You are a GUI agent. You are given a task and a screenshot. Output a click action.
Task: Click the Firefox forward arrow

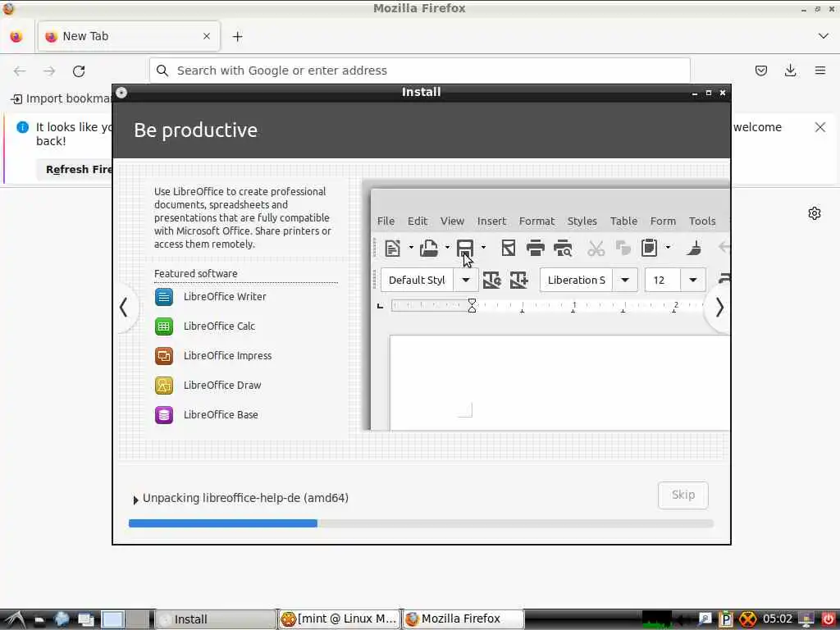pos(49,71)
